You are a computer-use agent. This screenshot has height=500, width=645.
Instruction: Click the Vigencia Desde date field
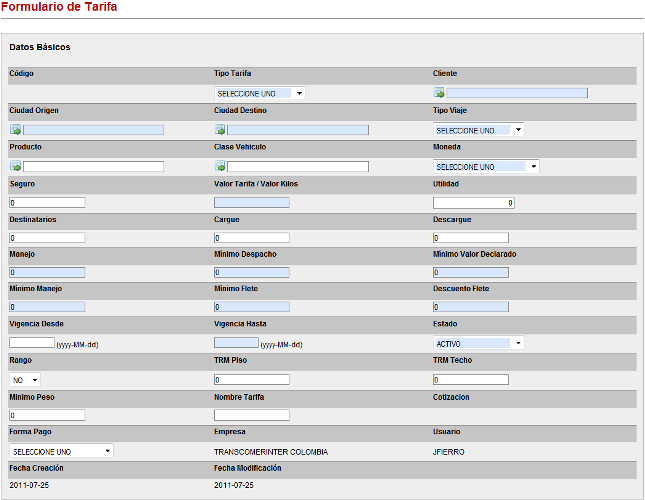pyautogui.click(x=31, y=343)
